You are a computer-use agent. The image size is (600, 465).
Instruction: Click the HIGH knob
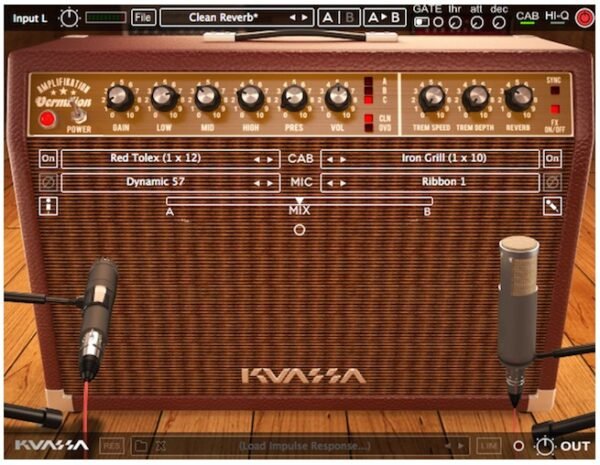(x=251, y=98)
